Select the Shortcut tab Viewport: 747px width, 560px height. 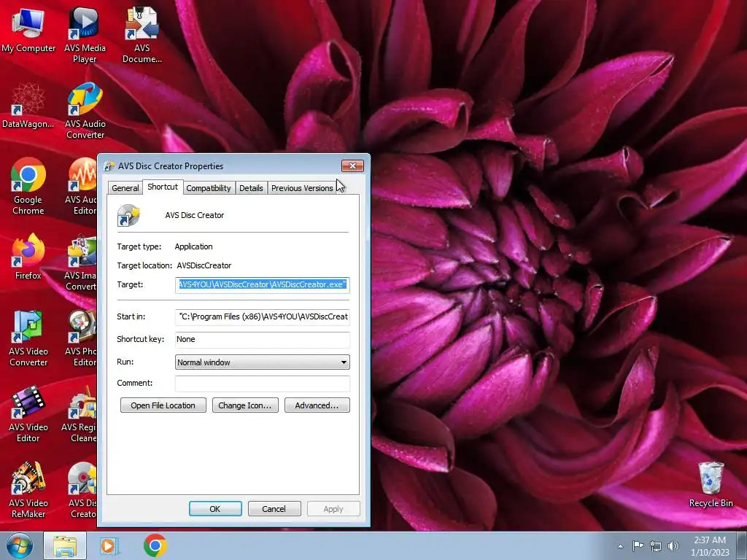[x=163, y=187]
